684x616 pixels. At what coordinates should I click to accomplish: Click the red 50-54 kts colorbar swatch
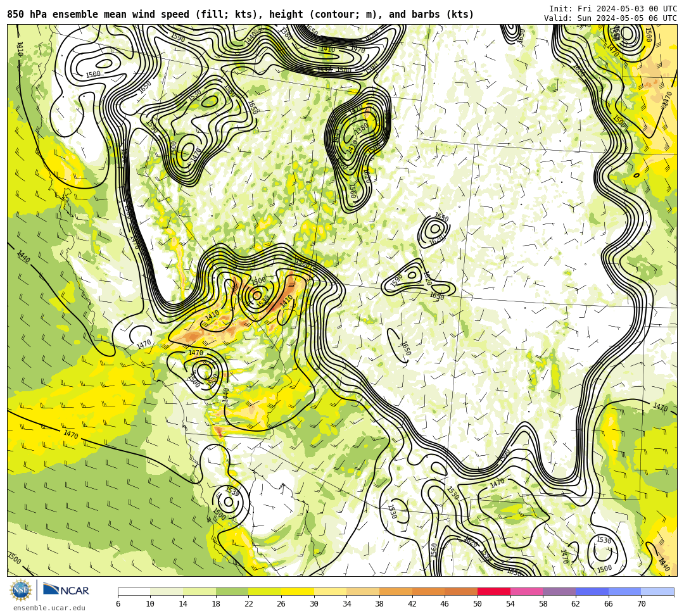click(494, 591)
